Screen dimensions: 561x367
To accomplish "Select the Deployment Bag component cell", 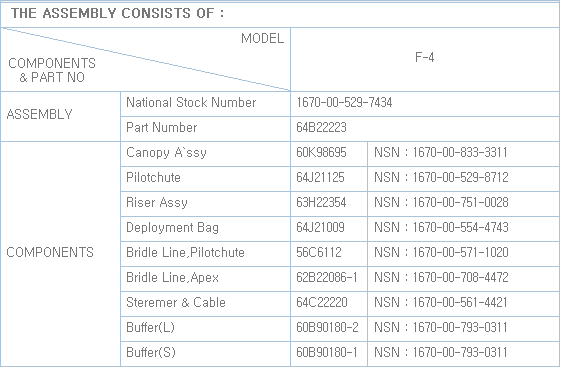I will [205, 229].
